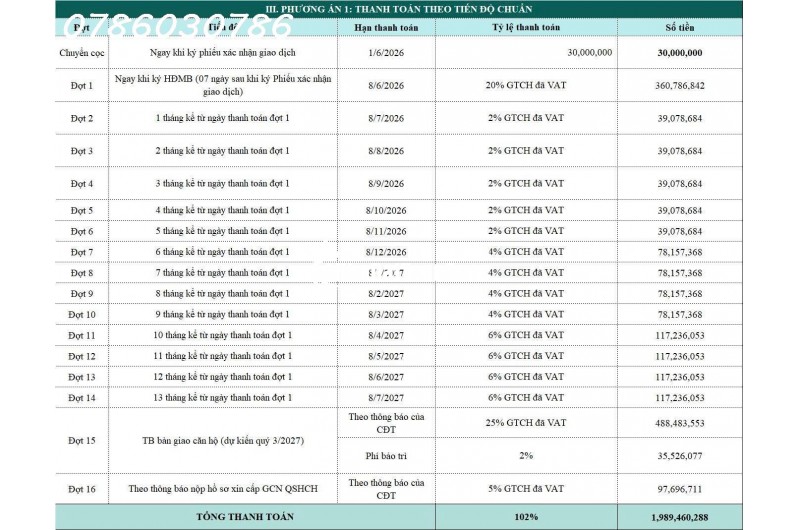This screenshot has height=530, width=800.
Task: Click the 'Đợt 7' row label
Action: click(x=82, y=252)
